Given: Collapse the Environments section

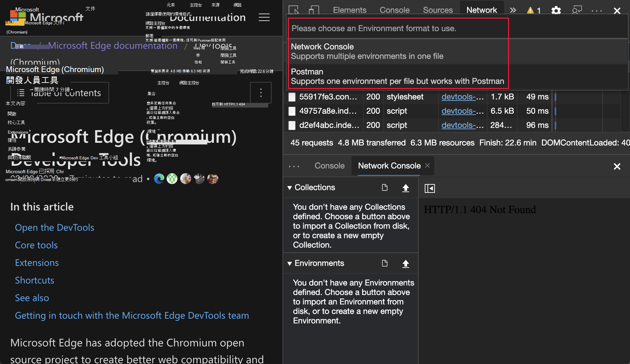Looking at the screenshot, I should click(x=290, y=264).
